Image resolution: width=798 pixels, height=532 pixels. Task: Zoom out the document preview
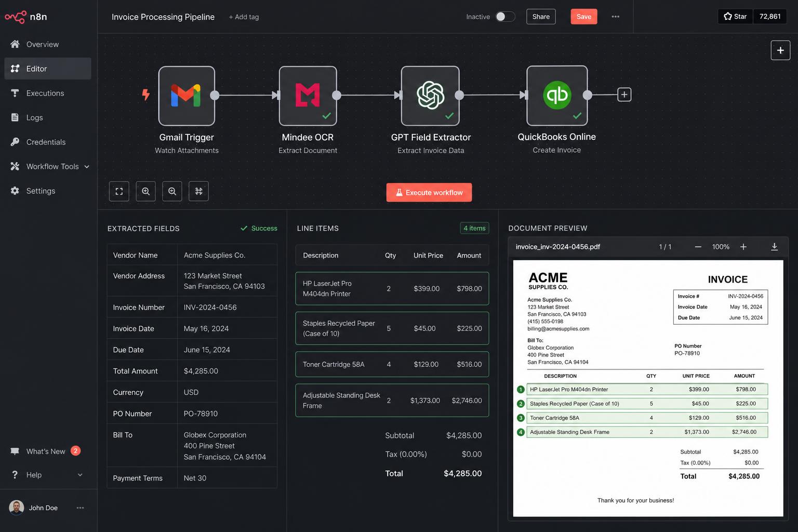click(698, 247)
